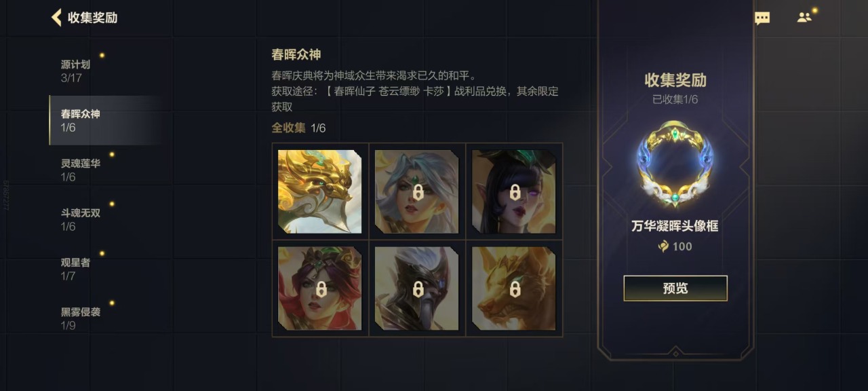Click the currency icon next to 100

[663, 246]
